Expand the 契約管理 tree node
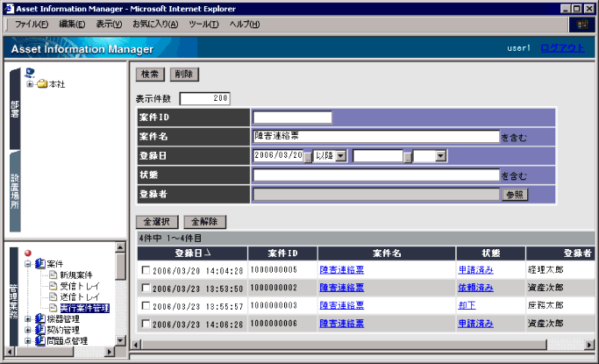 click(28, 330)
